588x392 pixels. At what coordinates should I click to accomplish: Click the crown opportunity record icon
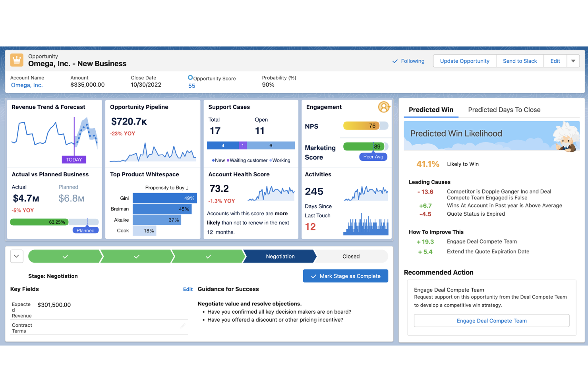16,60
